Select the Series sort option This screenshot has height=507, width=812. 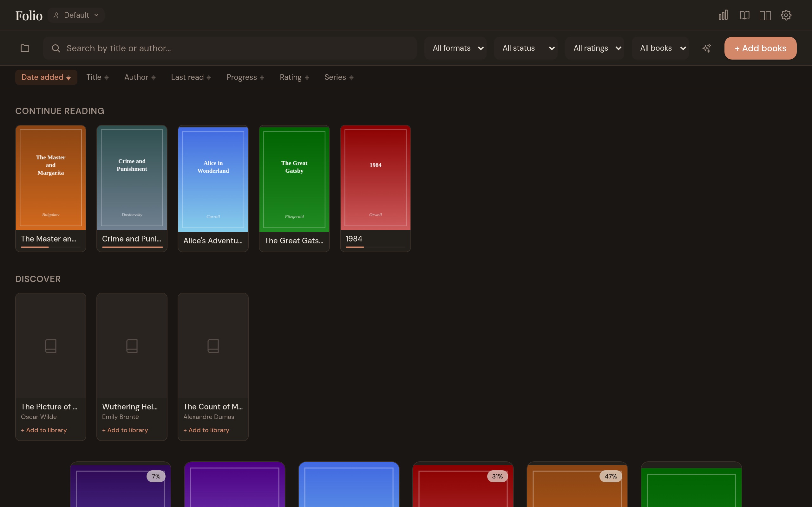coord(338,77)
